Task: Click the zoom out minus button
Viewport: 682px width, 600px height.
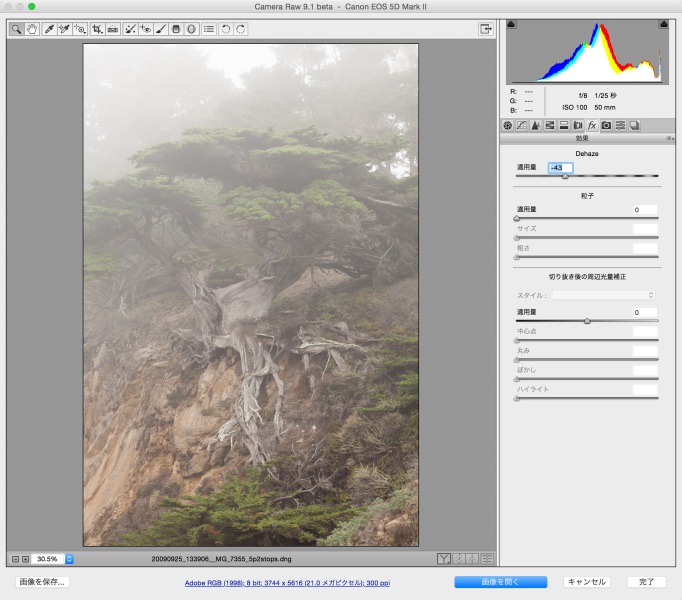Action: pyautogui.click(x=16, y=559)
